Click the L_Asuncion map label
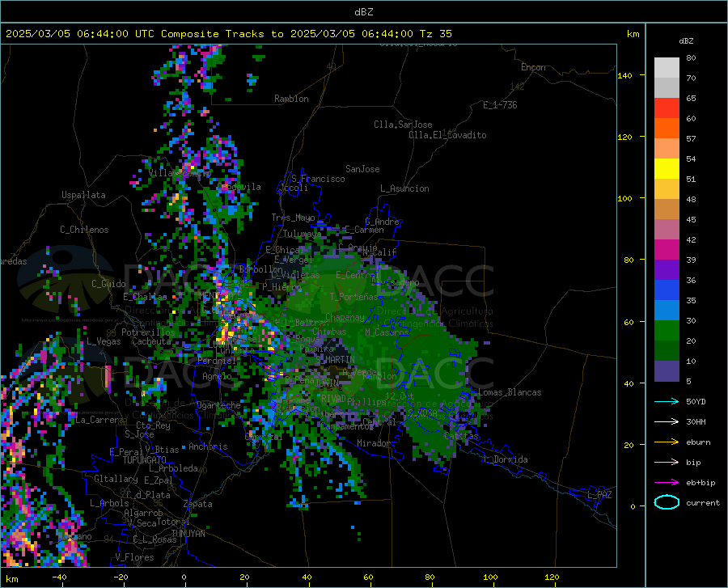Screen dimensions: 728x588 pyautogui.click(x=404, y=188)
